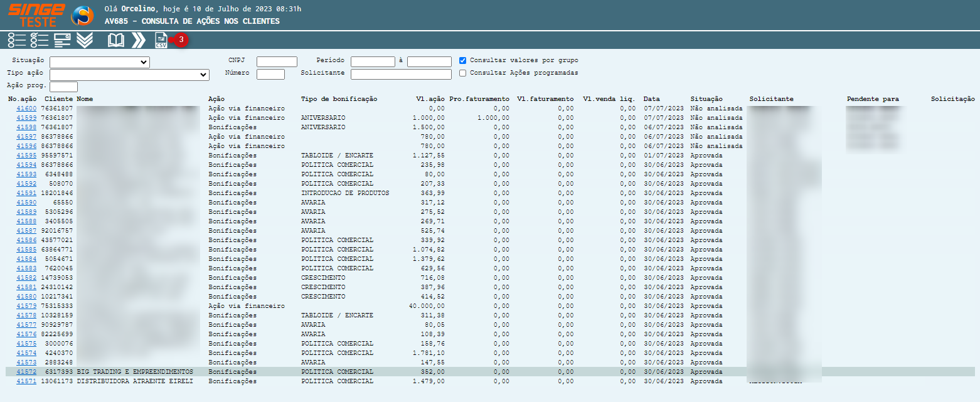Open action 41572 for BIG TRADING
The image size is (980, 402).
point(26,372)
